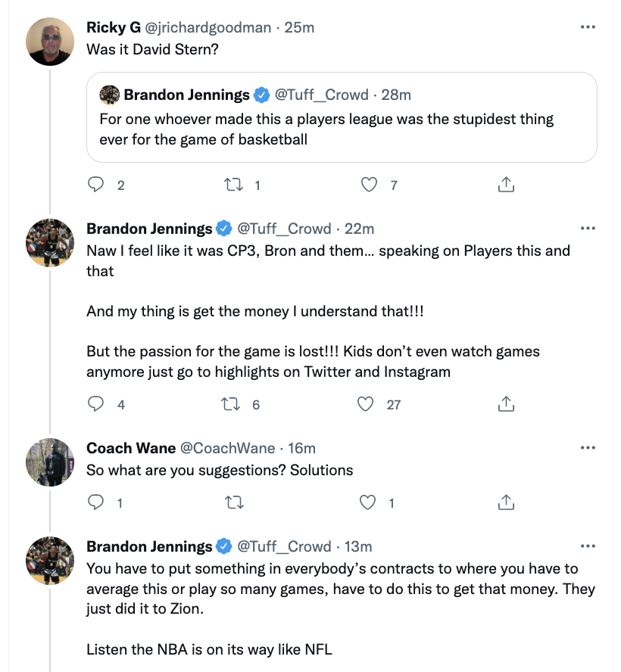Open more options on Coach Wane's tweet
Screen dimensions: 621x672
pos(588,447)
